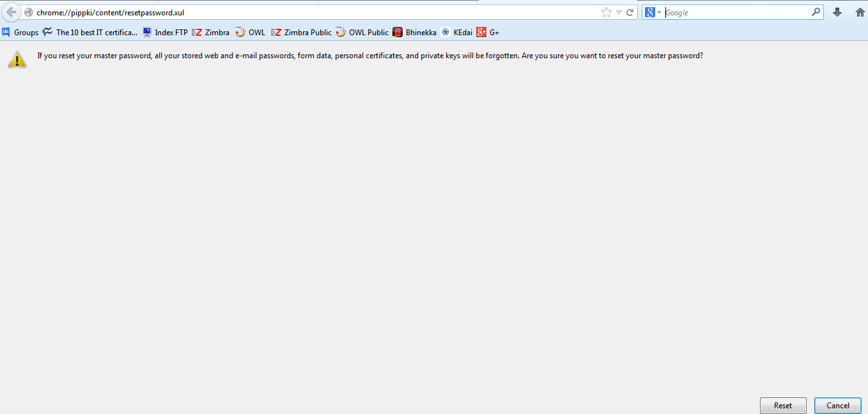Open The 10 best IT certifica... bookmark

90,32
